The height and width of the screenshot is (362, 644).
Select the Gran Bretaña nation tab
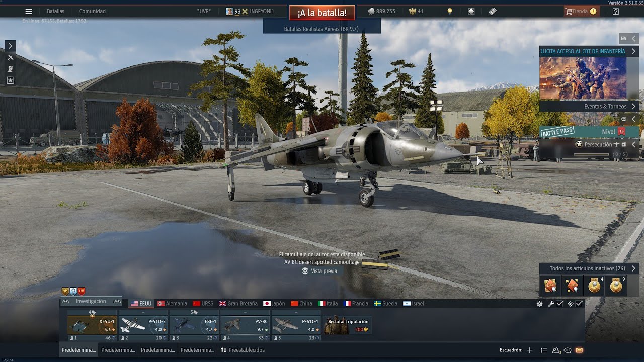pyautogui.click(x=238, y=304)
